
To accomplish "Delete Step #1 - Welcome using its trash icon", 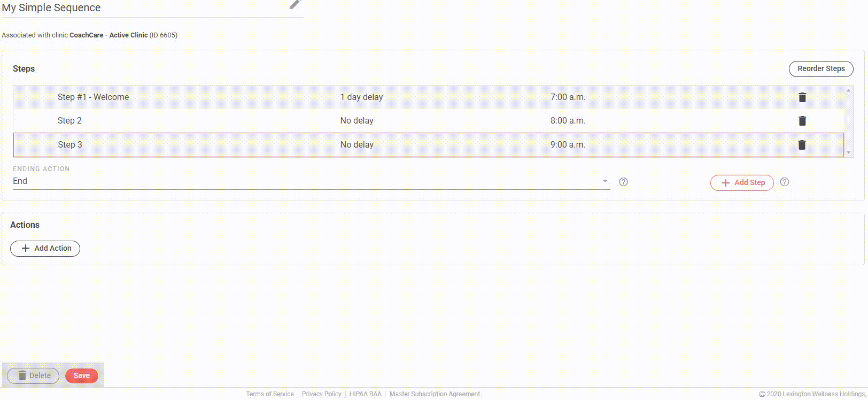I will point(802,97).
